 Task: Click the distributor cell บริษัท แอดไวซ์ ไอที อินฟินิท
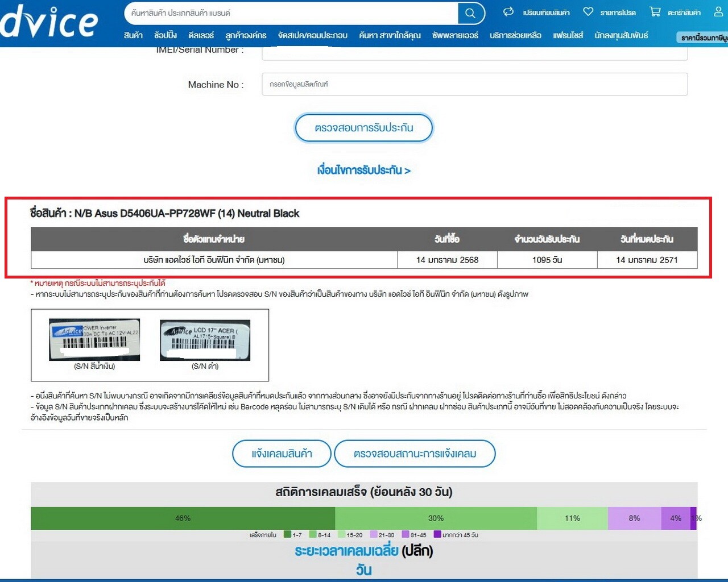(x=214, y=260)
